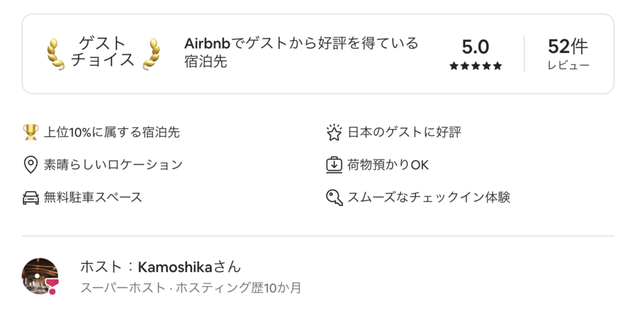Click the right golden laurel icon
Viewport: 644px width, 316px height.
[x=150, y=54]
